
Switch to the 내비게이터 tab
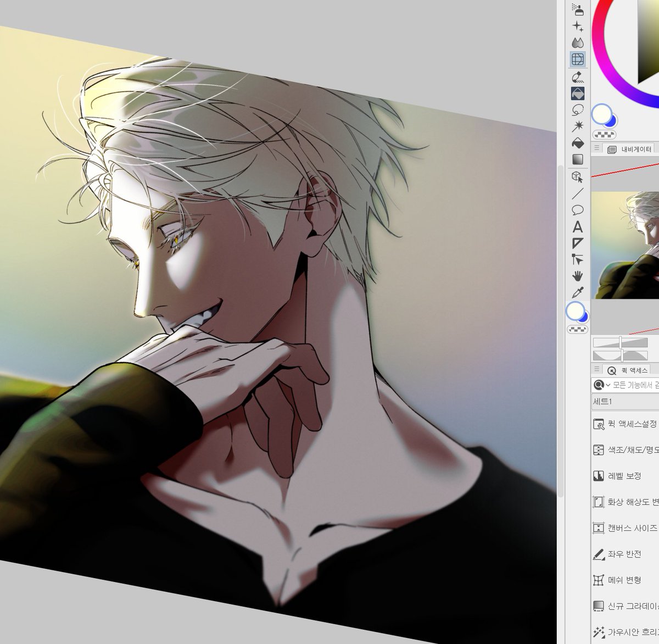[x=630, y=149]
